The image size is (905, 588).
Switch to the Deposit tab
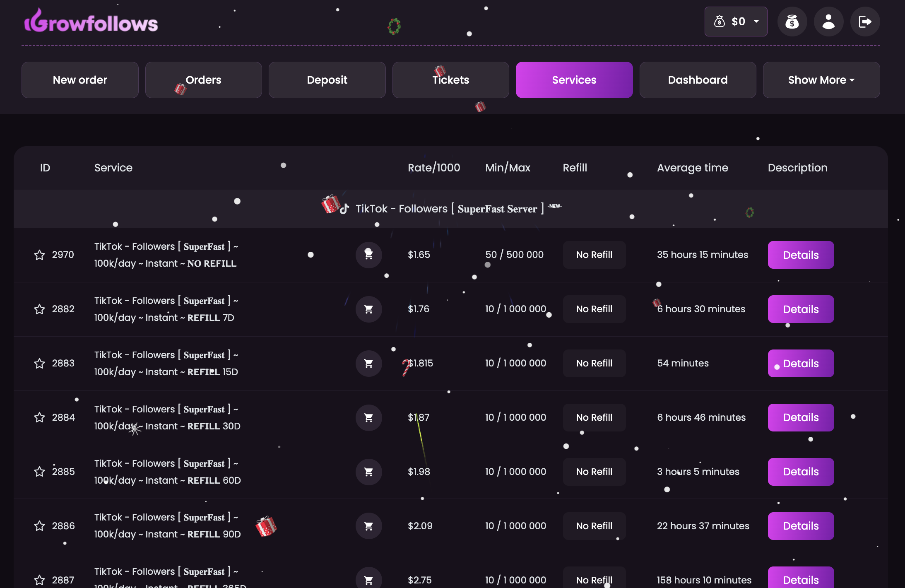tap(327, 80)
